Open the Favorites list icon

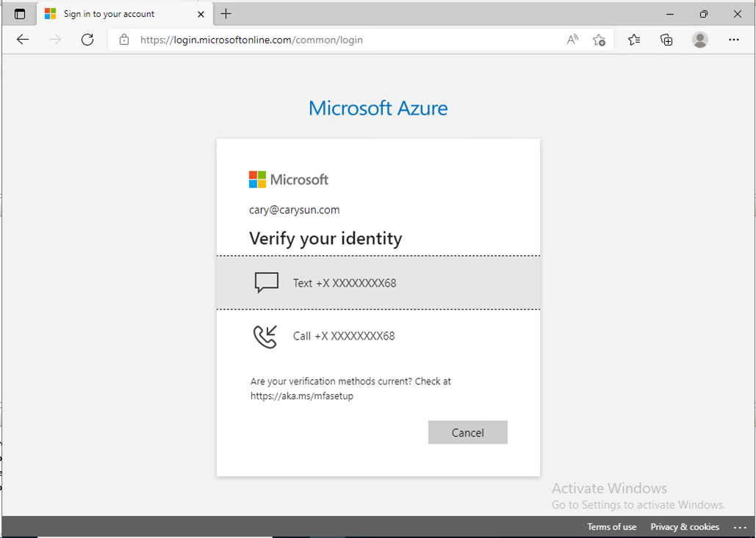click(x=634, y=40)
